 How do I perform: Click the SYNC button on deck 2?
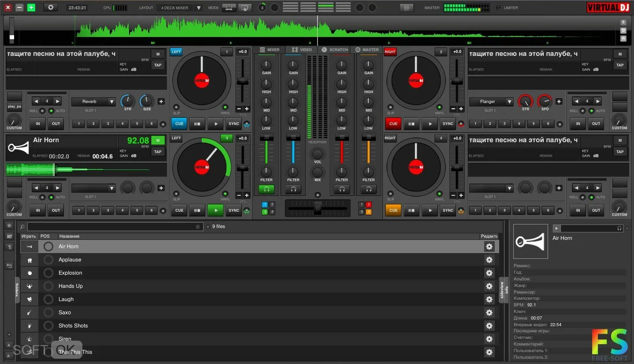(448, 124)
